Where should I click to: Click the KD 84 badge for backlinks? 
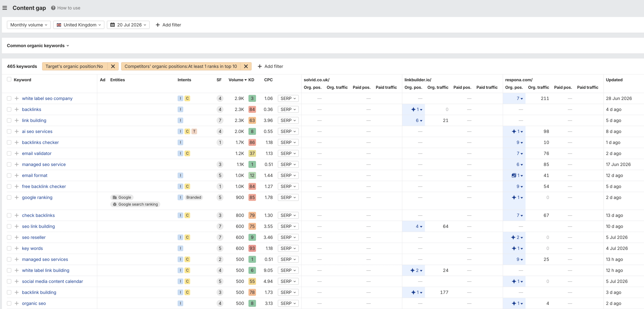point(252,109)
